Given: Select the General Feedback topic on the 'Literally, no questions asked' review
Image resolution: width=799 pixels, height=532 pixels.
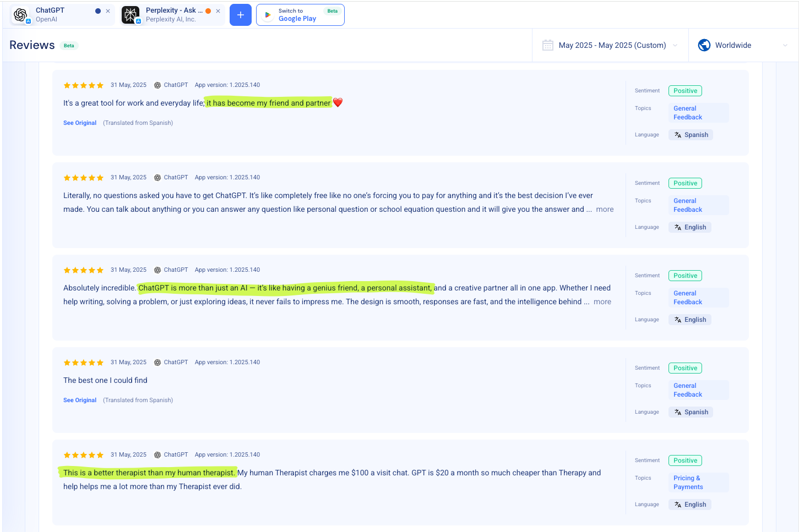Looking at the screenshot, I should [698, 205].
